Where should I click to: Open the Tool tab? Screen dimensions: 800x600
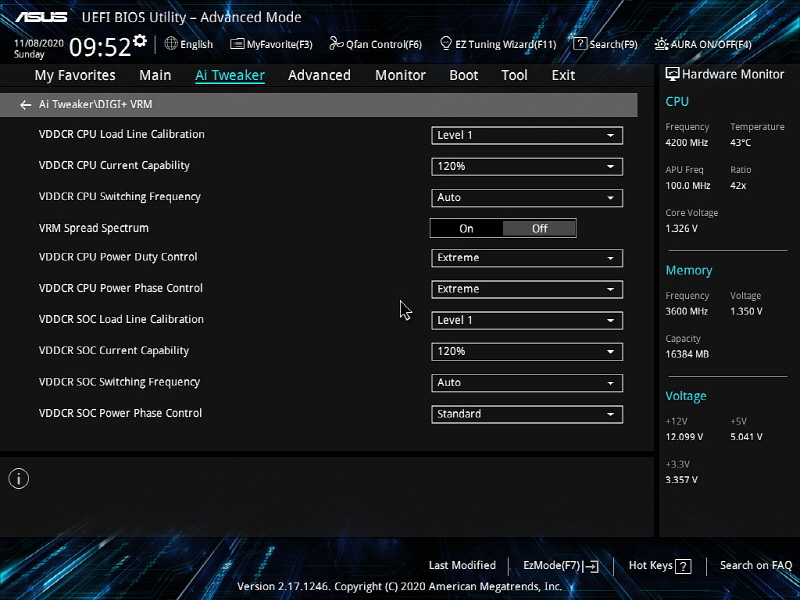coord(514,76)
